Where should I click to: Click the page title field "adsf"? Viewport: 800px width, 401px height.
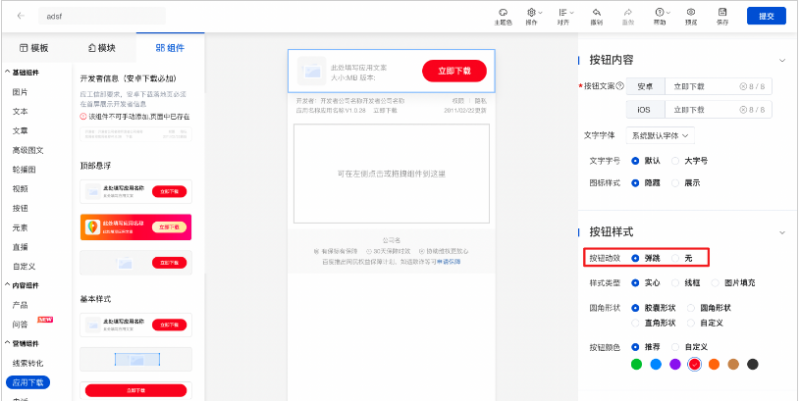click(x=102, y=16)
